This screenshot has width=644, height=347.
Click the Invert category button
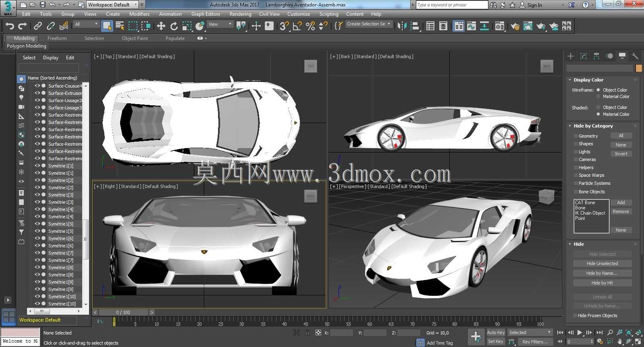[x=621, y=154]
